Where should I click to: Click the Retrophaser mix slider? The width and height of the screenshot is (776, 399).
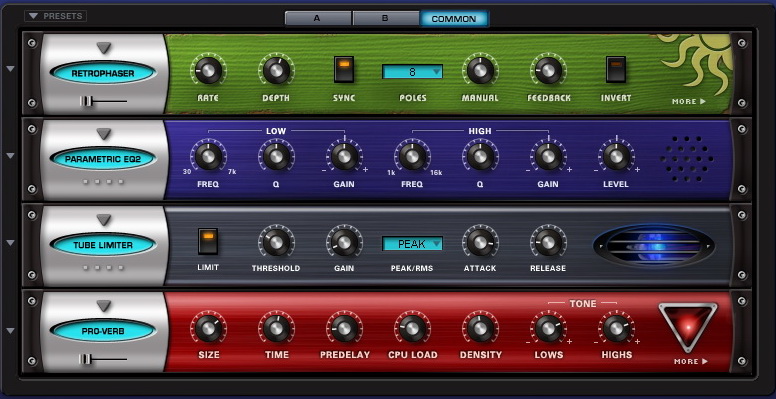[x=103, y=101]
